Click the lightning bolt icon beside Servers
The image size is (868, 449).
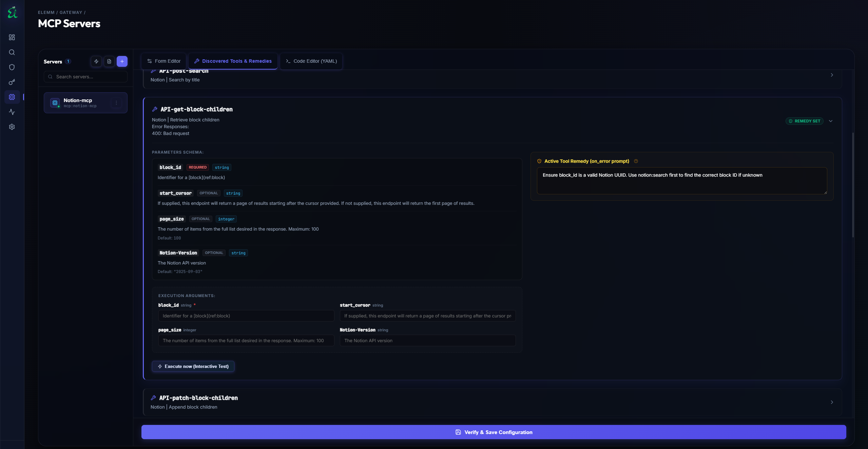click(x=96, y=61)
